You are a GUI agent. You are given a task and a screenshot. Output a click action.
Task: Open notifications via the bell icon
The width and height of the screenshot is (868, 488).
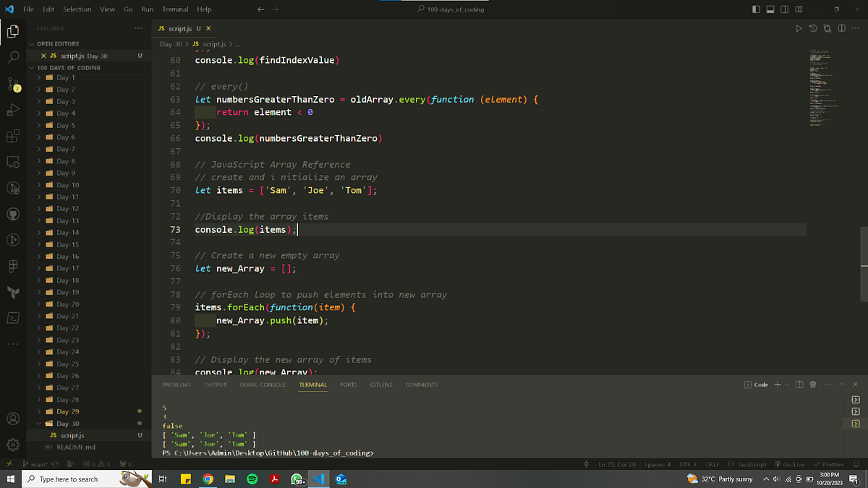tap(855, 464)
